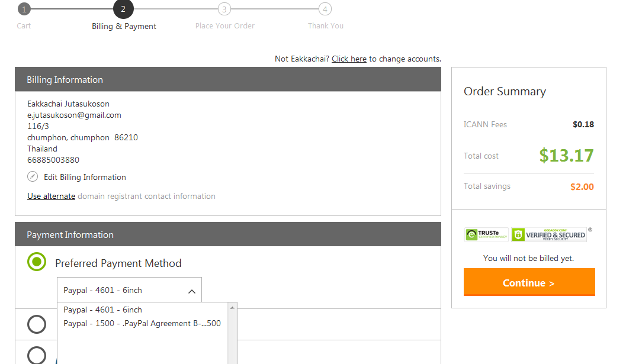Choose Paypal - 1500 PayPal Agreement option
The height and width of the screenshot is (364, 626).
(x=142, y=323)
